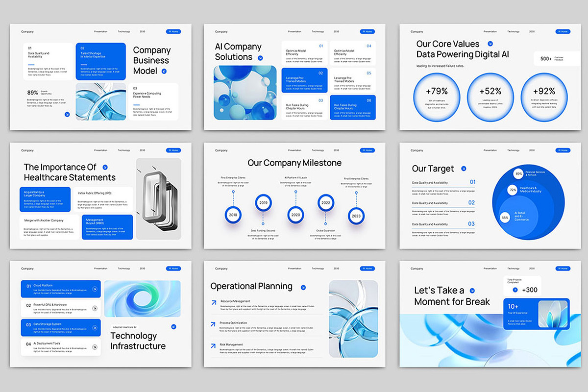Click the arrow icon beside Process Optimization
This screenshot has width=588, height=392.
point(214,324)
